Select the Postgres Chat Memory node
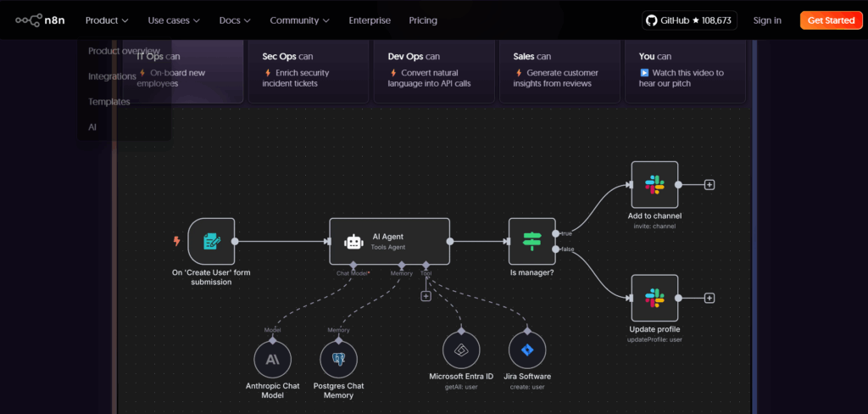This screenshot has height=414, width=868. (x=339, y=359)
